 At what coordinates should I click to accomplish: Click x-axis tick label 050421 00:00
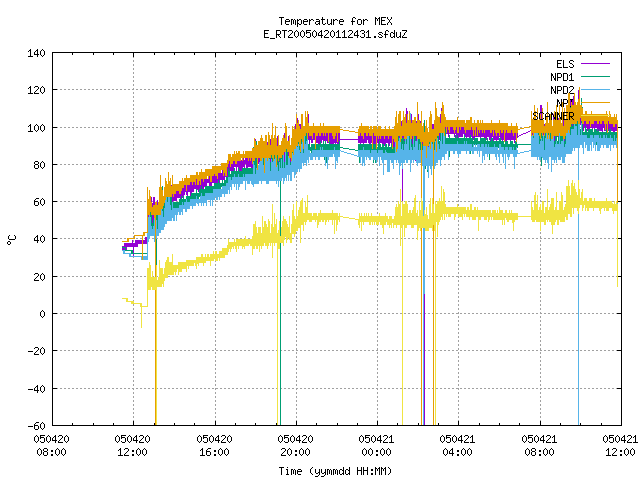[x=376, y=446]
